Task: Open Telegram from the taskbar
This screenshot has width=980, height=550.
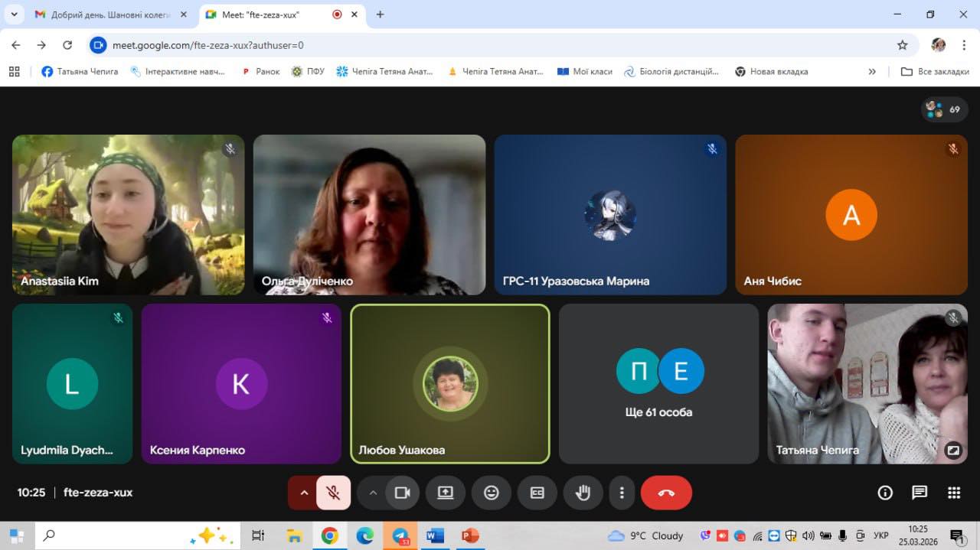Action: pos(400,536)
